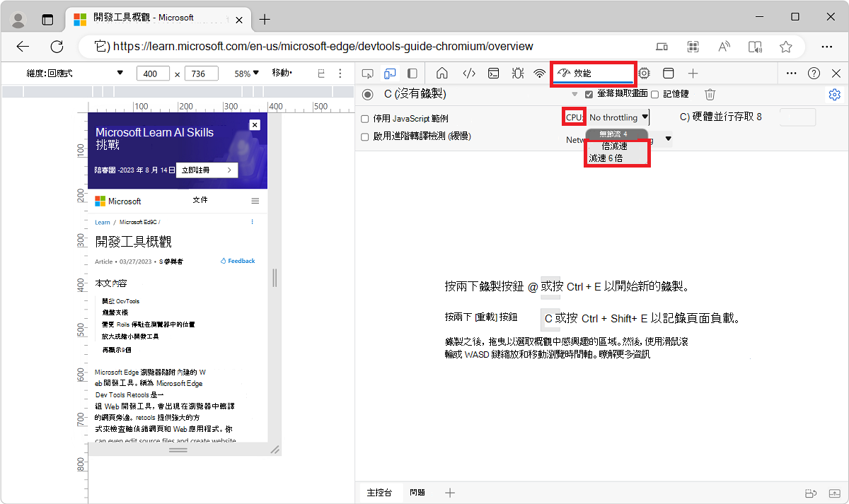Open the 維度:回應式 dimensions dropdown
The width and height of the screenshot is (849, 504).
[71, 73]
